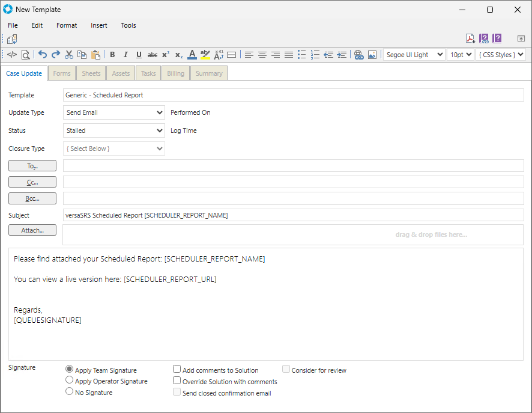The image size is (532, 413).
Task: Click the PDF export icon
Action: (470, 38)
